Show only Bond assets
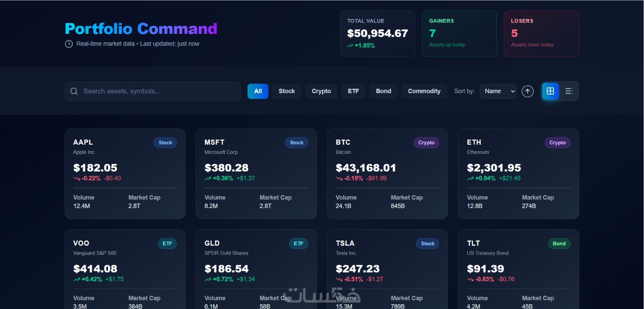The height and width of the screenshot is (309, 644). tap(384, 91)
